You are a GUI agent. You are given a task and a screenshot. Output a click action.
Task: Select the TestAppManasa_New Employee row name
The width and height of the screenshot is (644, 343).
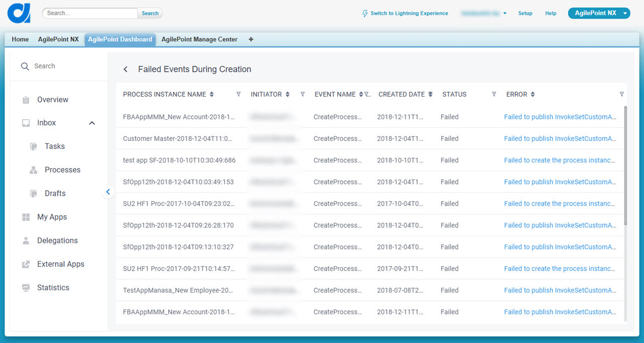[x=178, y=290]
